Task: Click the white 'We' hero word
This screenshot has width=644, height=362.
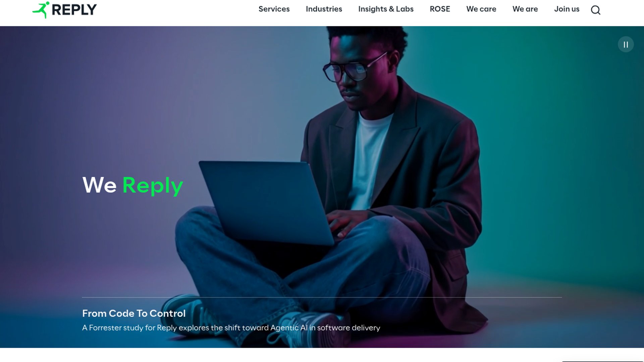Action: (x=100, y=185)
